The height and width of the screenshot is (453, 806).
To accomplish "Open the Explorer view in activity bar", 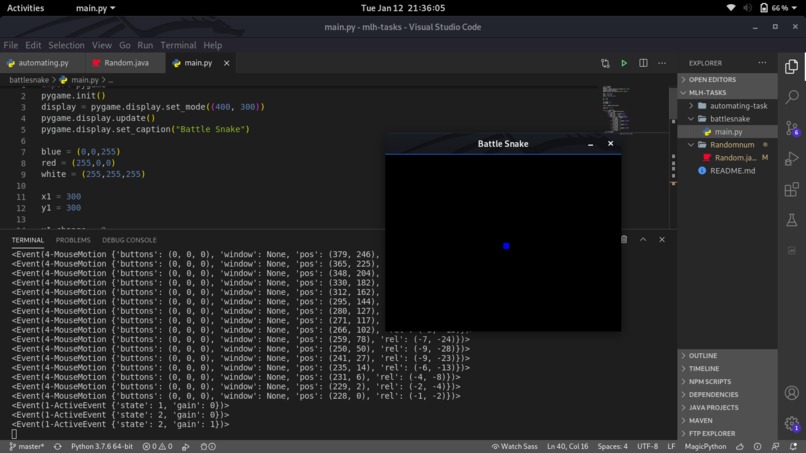I will 792,66.
